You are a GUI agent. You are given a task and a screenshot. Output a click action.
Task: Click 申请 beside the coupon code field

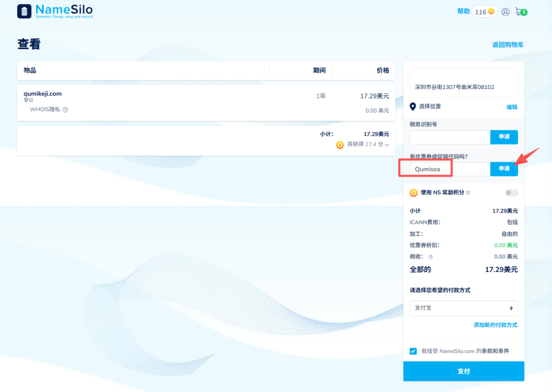[x=503, y=168]
